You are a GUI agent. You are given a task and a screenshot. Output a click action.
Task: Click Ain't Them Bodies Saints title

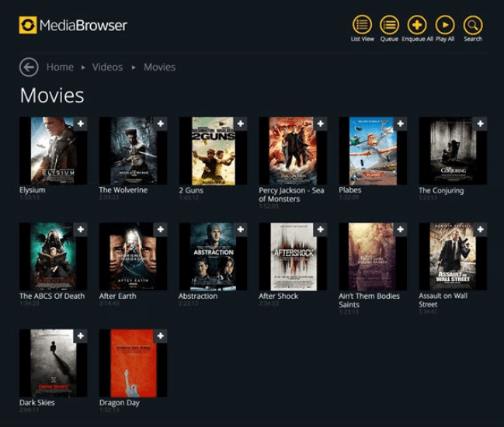[370, 300]
